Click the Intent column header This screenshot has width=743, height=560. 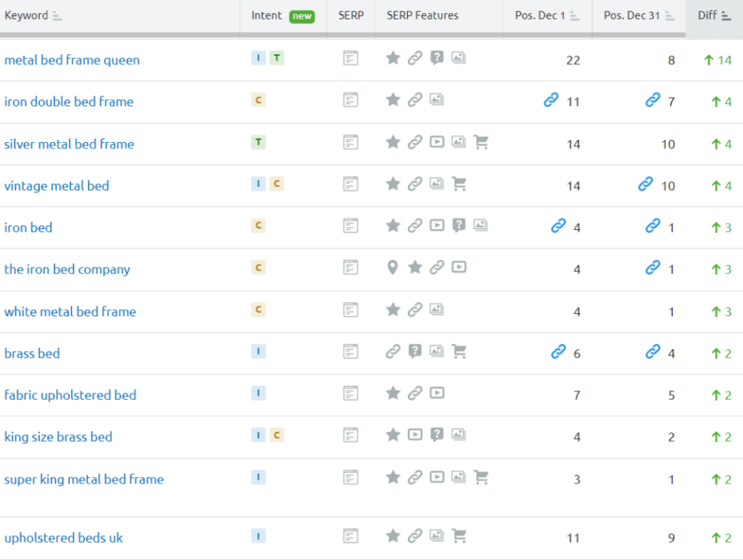267,16
